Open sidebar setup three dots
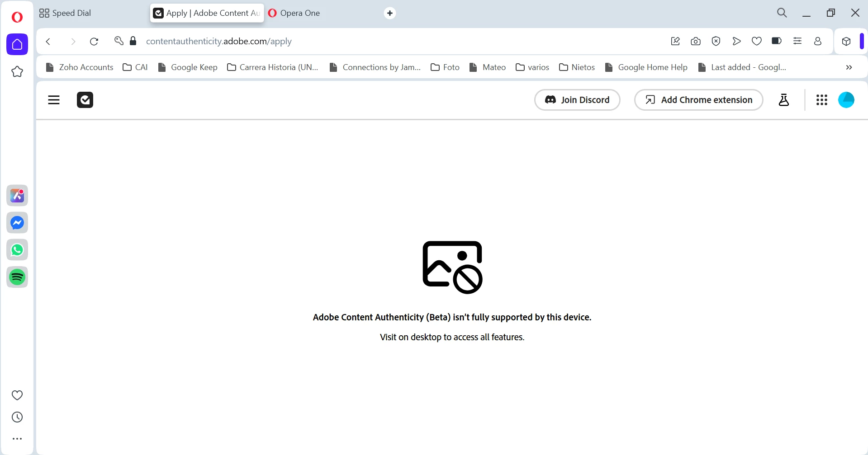The height and width of the screenshot is (455, 868). (17, 439)
